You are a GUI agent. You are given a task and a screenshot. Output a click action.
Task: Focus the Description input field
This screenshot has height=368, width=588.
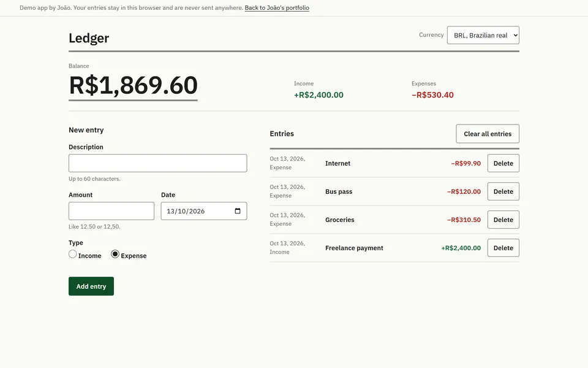(157, 163)
